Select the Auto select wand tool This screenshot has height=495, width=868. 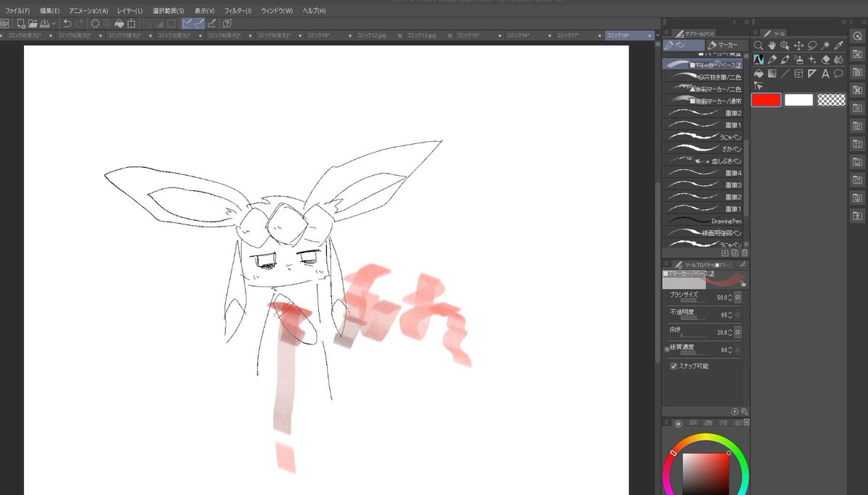coord(825,45)
